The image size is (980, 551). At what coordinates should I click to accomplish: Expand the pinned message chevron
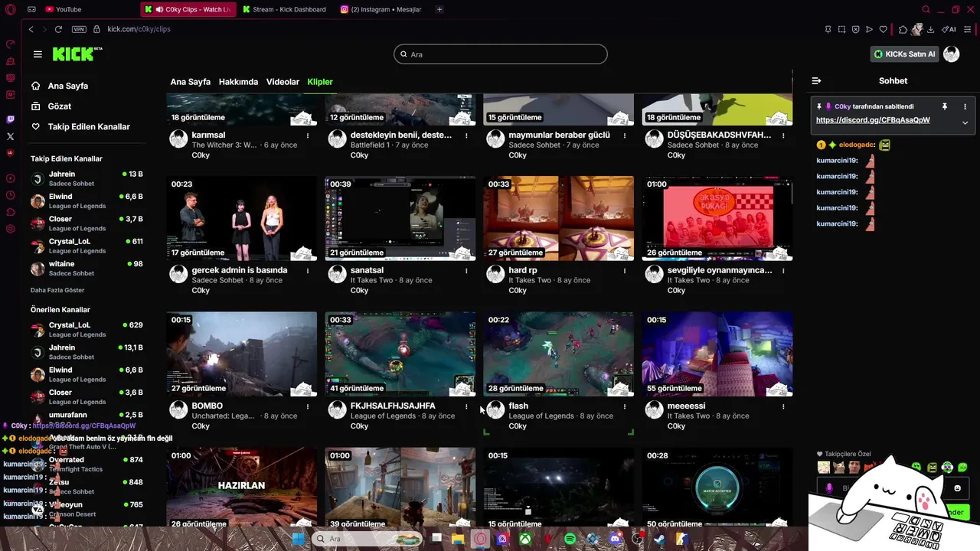tap(965, 122)
